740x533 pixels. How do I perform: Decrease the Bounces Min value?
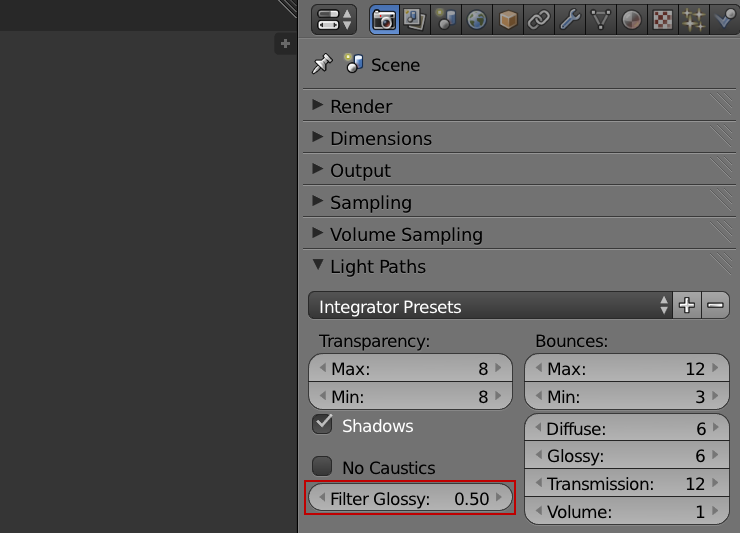tap(538, 396)
